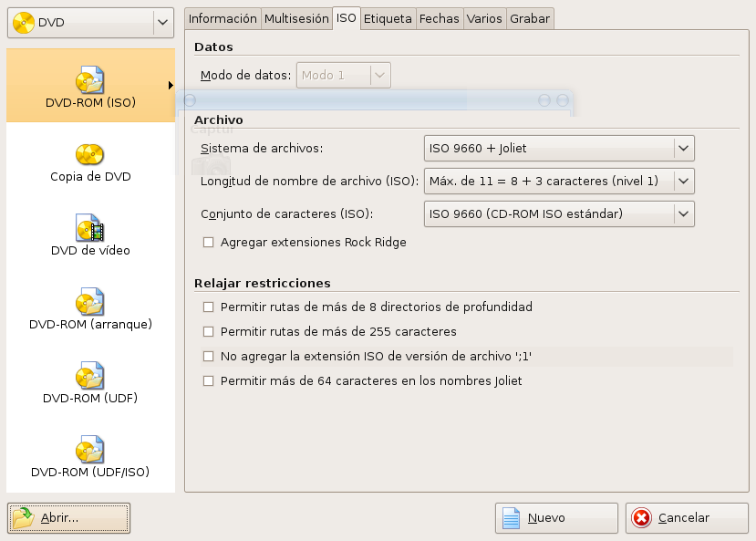The image size is (756, 541).
Task: Switch to the Multisesión tab
Action: (x=296, y=18)
